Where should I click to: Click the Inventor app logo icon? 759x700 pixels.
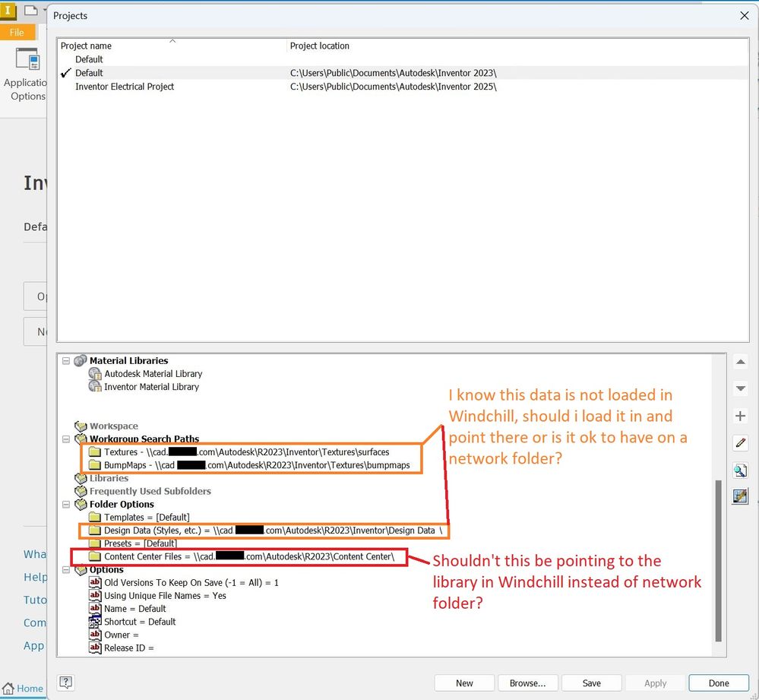(x=8, y=10)
